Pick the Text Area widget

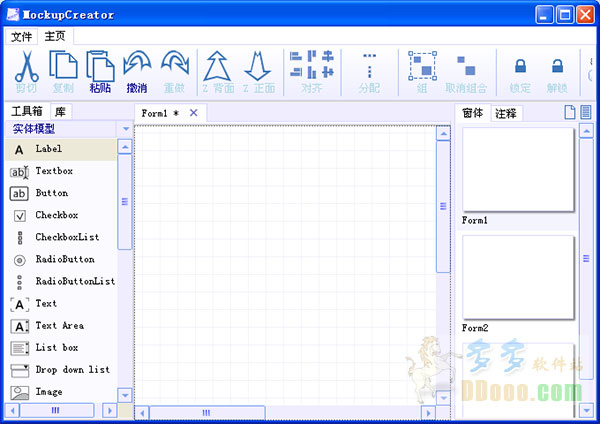(x=61, y=326)
